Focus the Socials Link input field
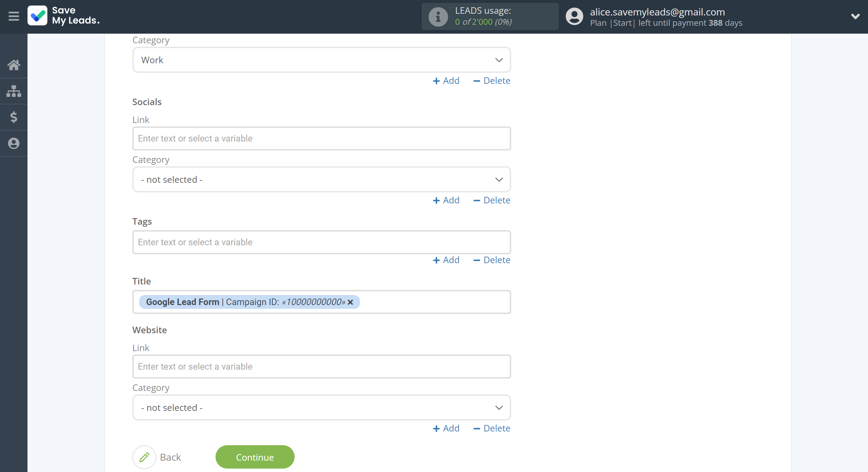The image size is (868, 472). pos(322,138)
